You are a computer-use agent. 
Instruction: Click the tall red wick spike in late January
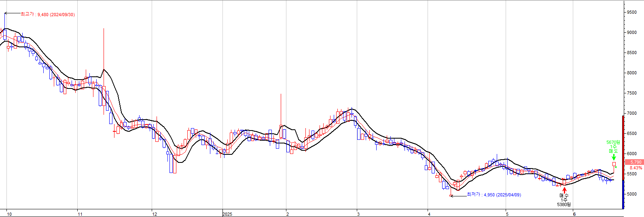pyautogui.click(x=281, y=110)
